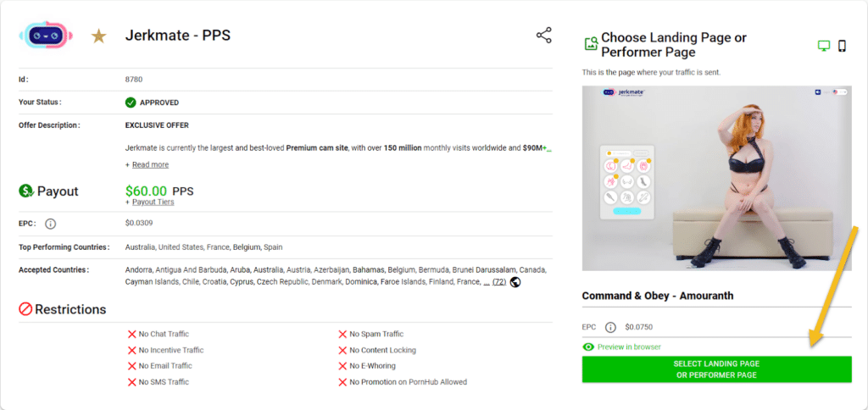The width and height of the screenshot is (868, 410).
Task: Click the gold star favorite icon
Action: (98, 36)
